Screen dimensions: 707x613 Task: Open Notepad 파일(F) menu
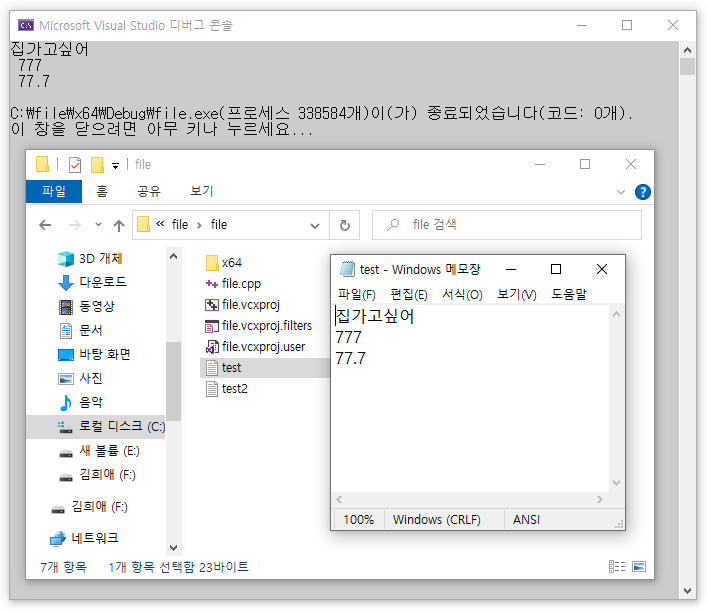tap(357, 294)
